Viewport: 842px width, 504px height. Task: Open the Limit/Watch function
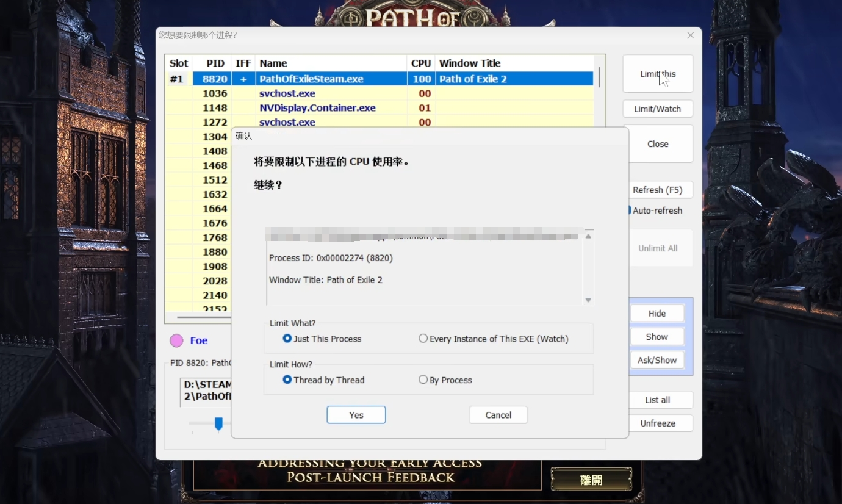pos(657,108)
